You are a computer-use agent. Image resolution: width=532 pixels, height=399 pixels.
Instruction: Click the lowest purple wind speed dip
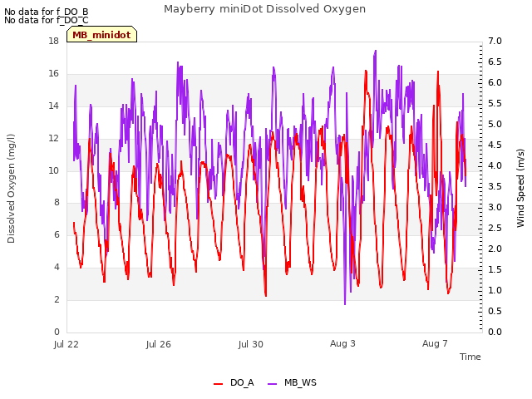[345, 304]
